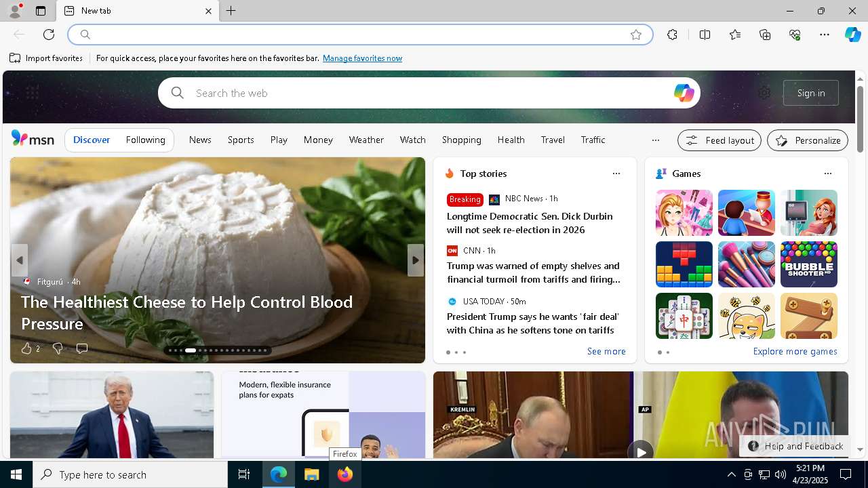Viewport: 868px width, 488px height.
Task: Open the volume control icon
Action: [x=780, y=474]
